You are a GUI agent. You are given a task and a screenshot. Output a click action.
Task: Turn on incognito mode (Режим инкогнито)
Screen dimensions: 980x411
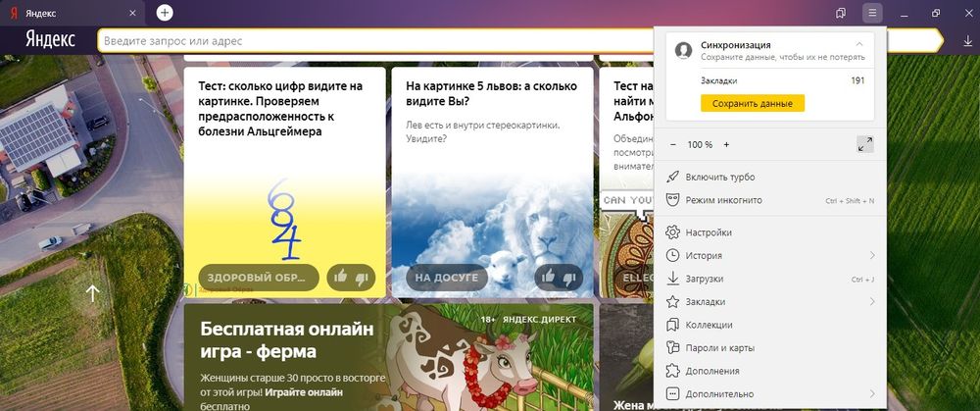pos(724,200)
